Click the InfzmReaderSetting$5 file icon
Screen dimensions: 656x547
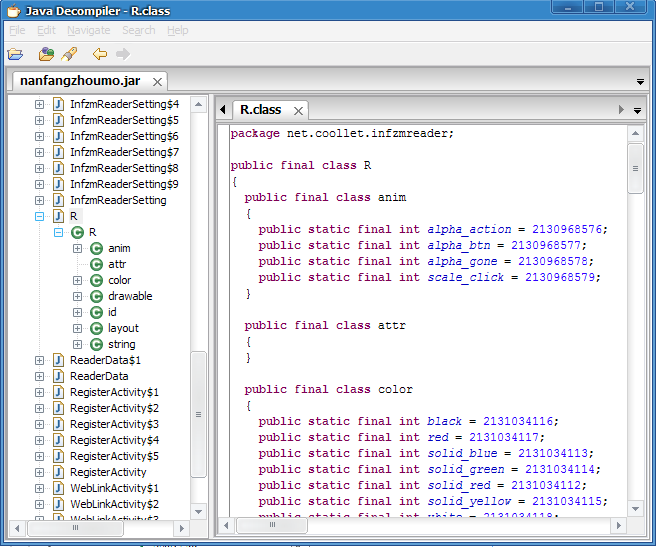[x=59, y=120]
